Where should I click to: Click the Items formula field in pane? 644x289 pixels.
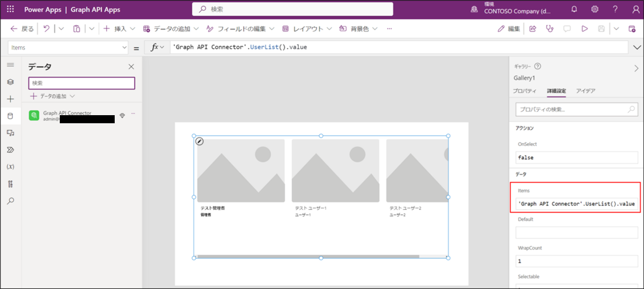pyautogui.click(x=577, y=203)
